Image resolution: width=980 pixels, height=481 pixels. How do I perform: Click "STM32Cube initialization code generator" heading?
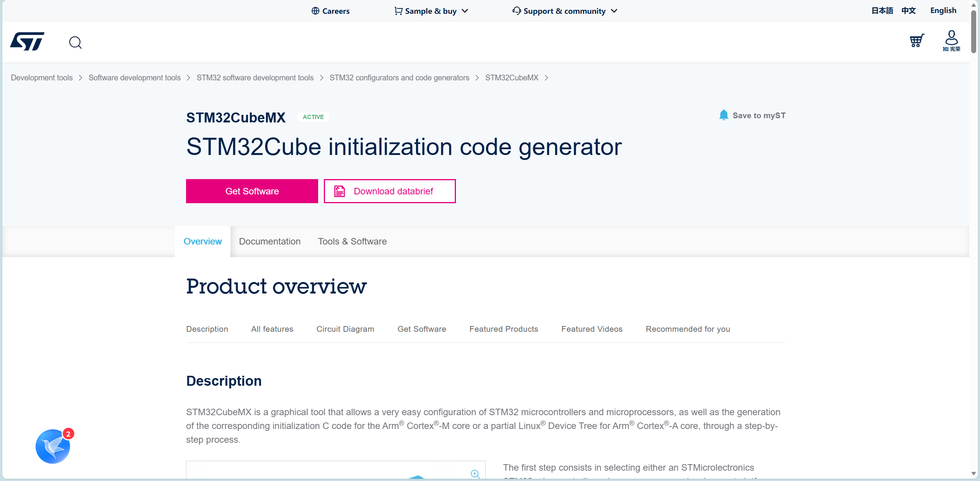[x=404, y=147]
